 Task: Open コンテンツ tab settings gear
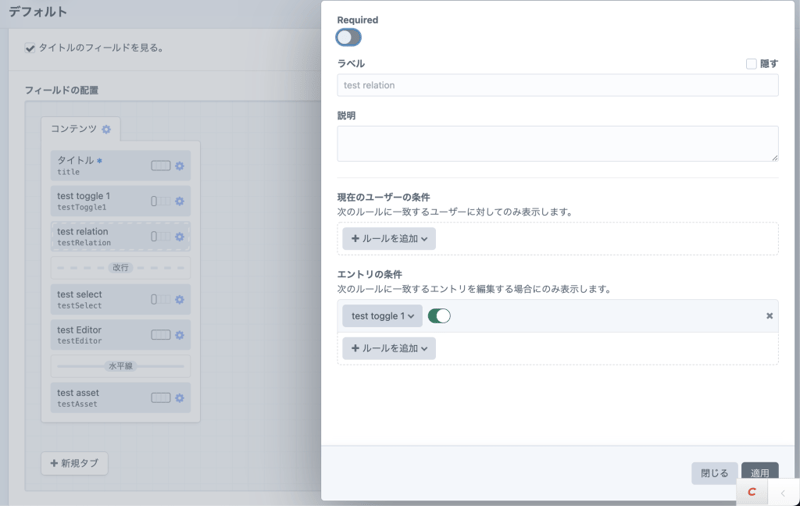point(107,130)
